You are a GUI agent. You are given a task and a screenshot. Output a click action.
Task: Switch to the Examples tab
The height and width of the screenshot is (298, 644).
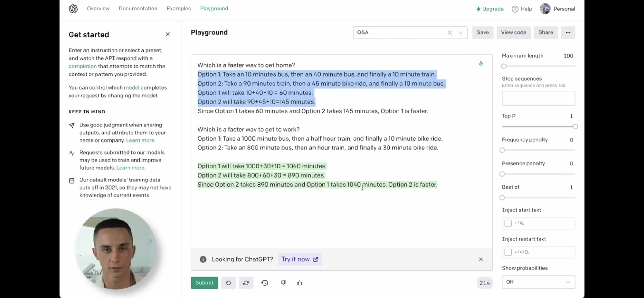pos(179,9)
